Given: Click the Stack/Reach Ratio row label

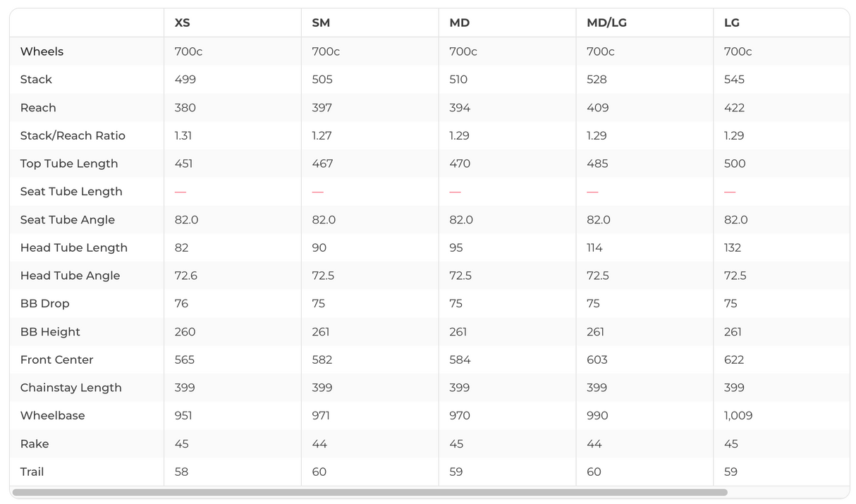Looking at the screenshot, I should point(73,135).
